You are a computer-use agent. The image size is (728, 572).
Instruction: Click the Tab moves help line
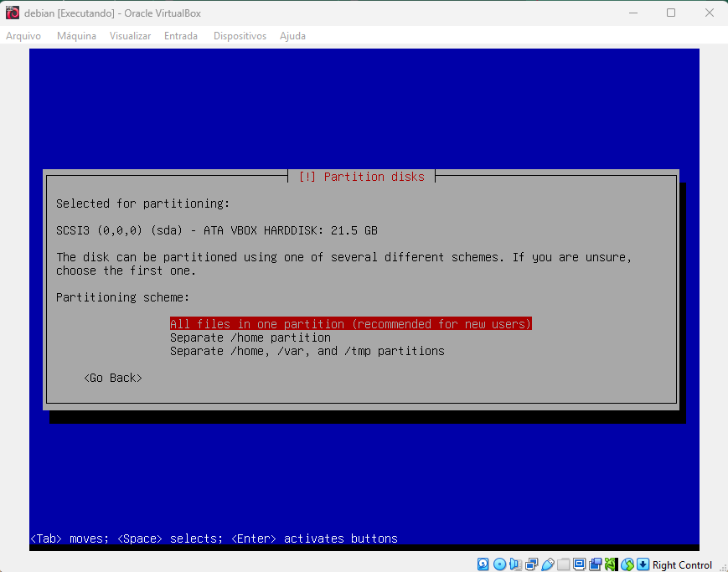[x=214, y=539]
